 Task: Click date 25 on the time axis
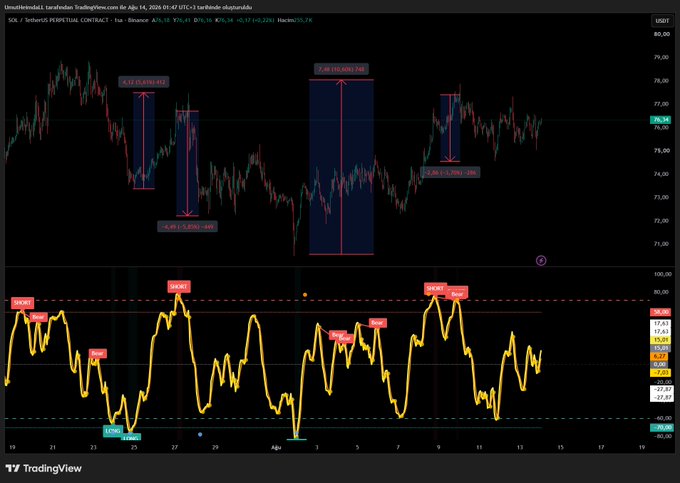pos(134,447)
